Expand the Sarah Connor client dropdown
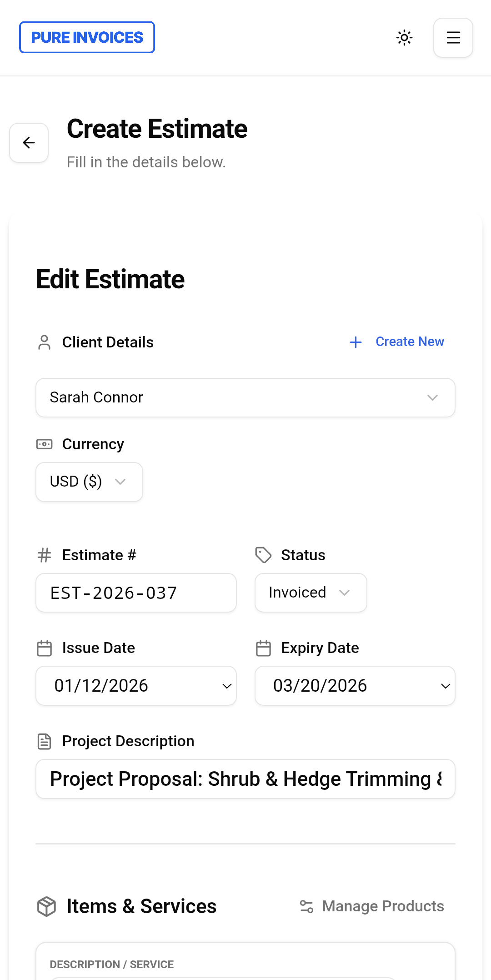491x980 pixels. click(245, 397)
